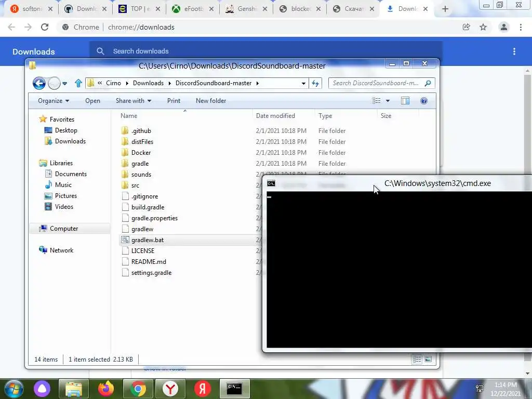This screenshot has height=399, width=532.
Task: Open the red Yandex taskbar icon
Action: click(x=202, y=389)
